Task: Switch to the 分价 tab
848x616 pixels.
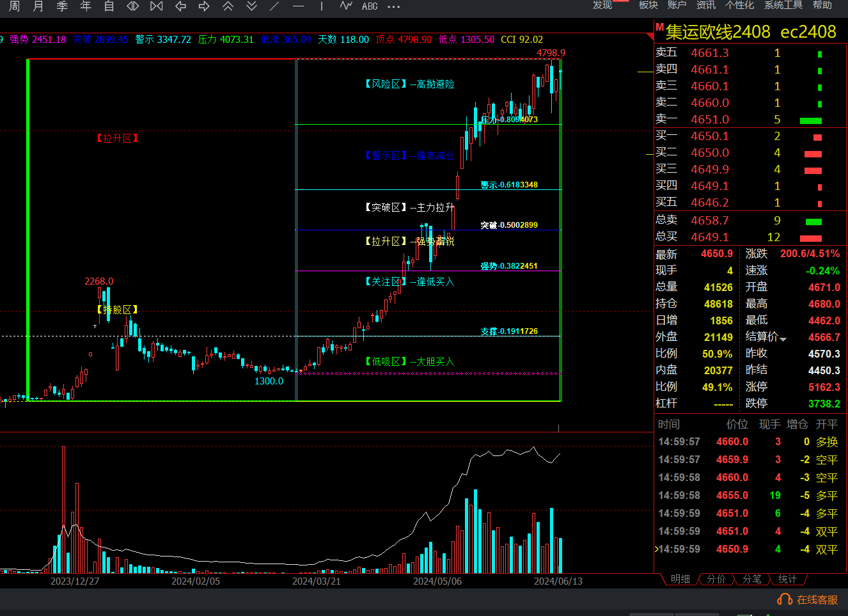Action: coord(716,579)
